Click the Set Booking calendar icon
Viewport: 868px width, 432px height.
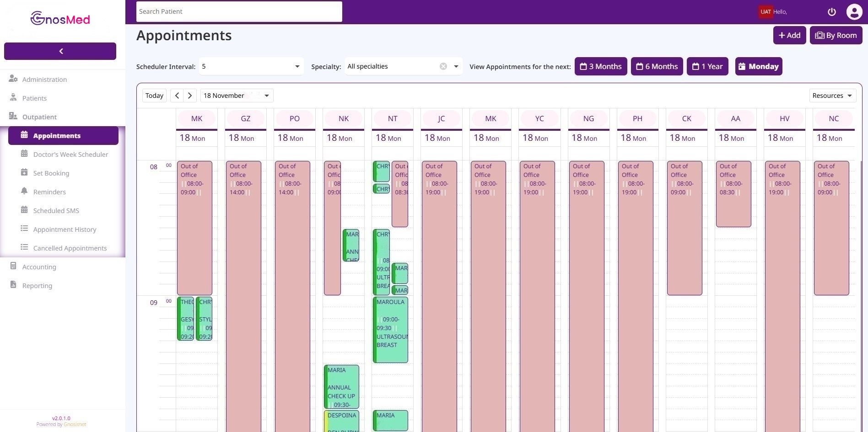(x=24, y=173)
